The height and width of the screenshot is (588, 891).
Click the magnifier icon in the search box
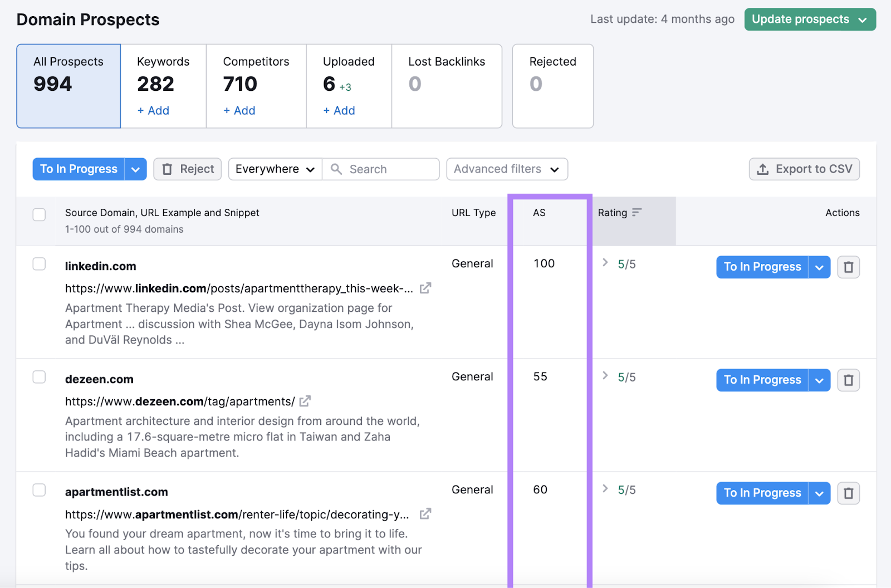pyautogui.click(x=335, y=169)
